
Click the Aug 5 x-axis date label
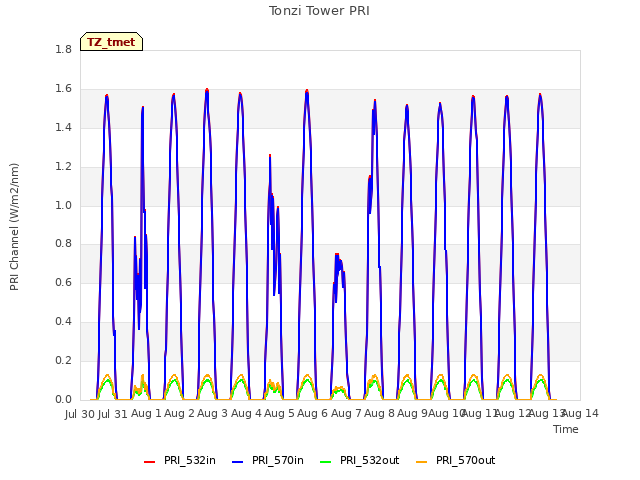pyautogui.click(x=280, y=414)
